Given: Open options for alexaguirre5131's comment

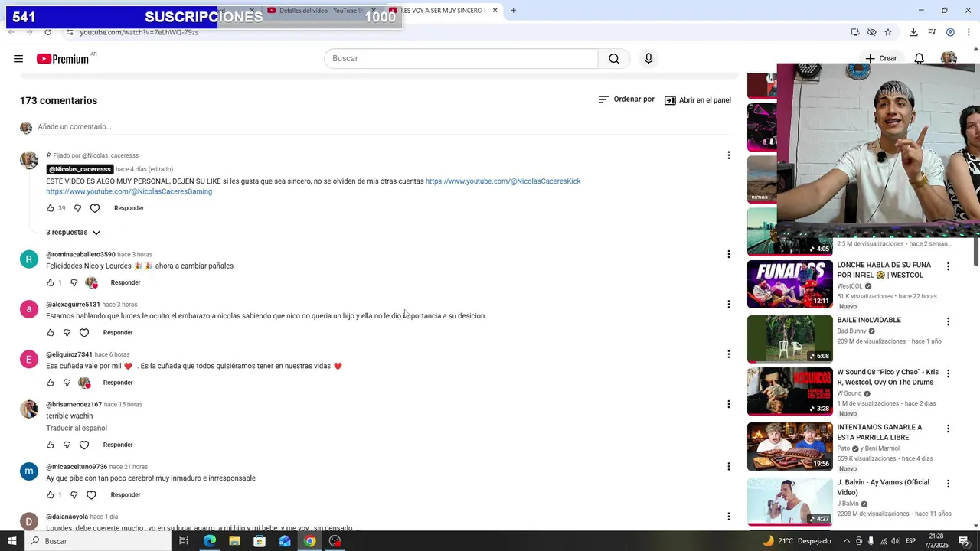Looking at the screenshot, I should (x=728, y=304).
